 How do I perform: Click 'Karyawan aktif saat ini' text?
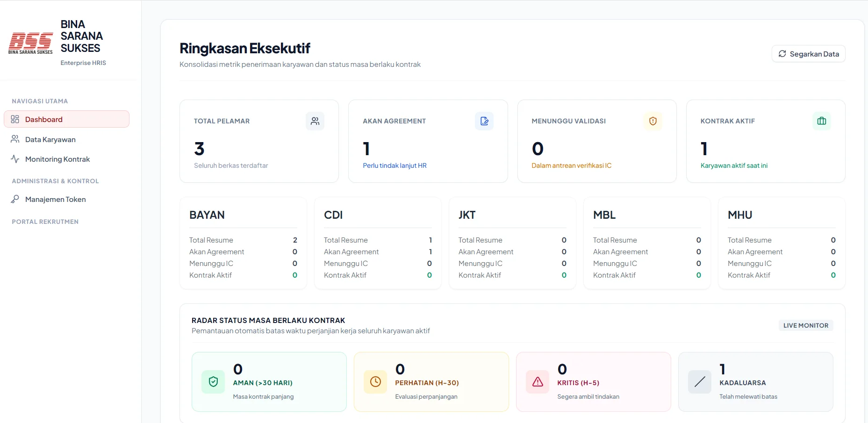[734, 165]
